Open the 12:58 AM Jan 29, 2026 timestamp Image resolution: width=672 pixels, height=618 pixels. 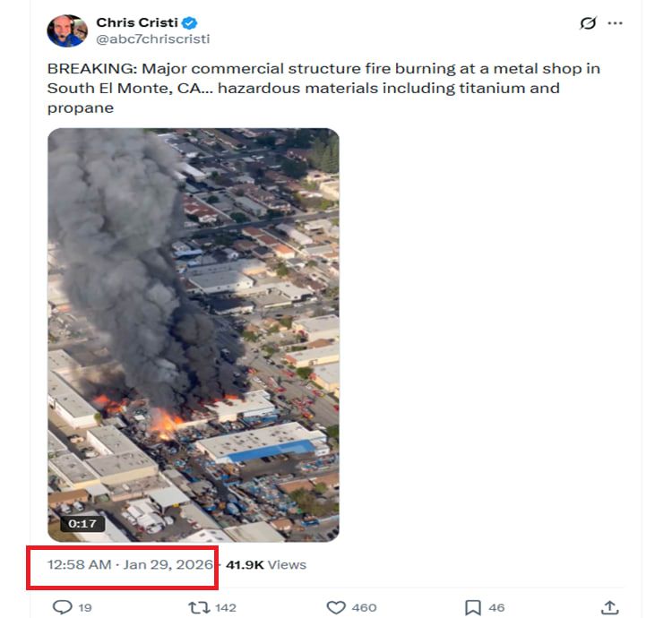tap(131, 564)
